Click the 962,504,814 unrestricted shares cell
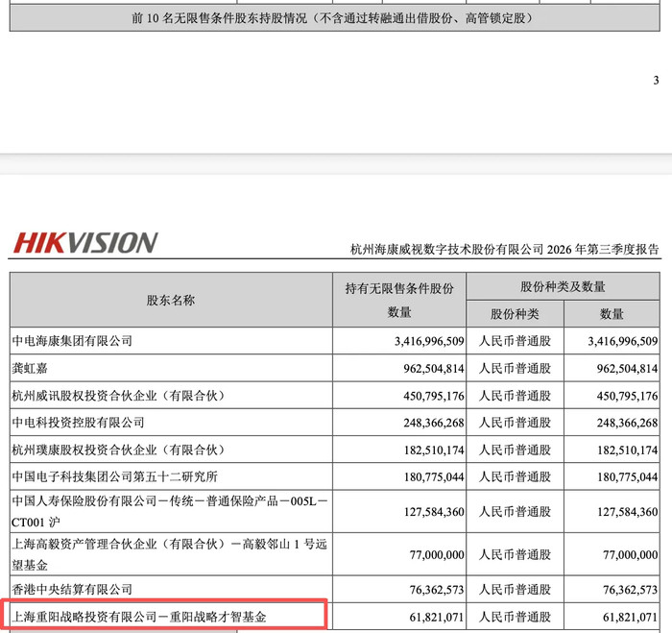Viewport: 672px width, 633px height. 399,368
